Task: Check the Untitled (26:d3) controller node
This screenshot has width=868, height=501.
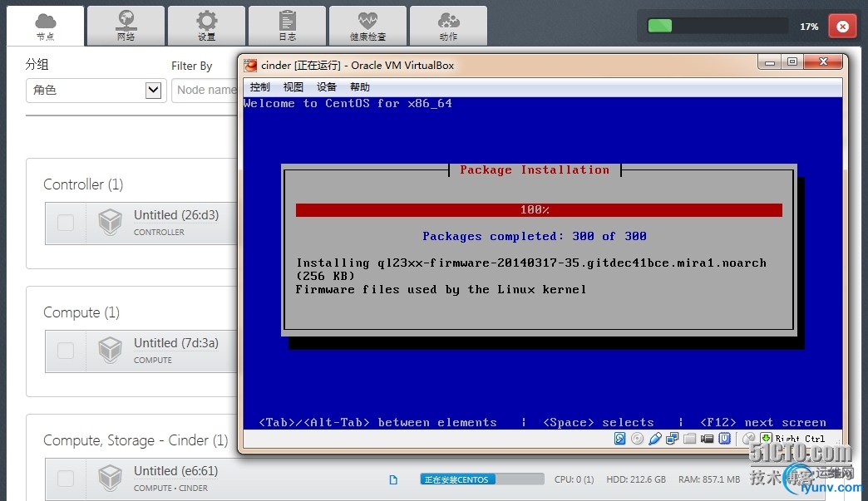Action: [66, 223]
